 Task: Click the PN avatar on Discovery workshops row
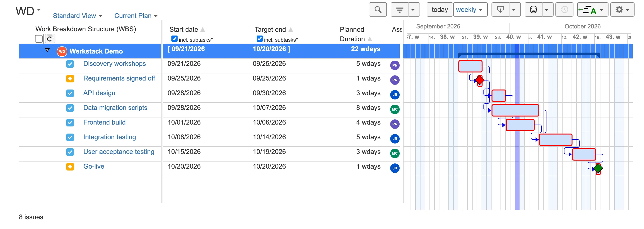(x=394, y=65)
